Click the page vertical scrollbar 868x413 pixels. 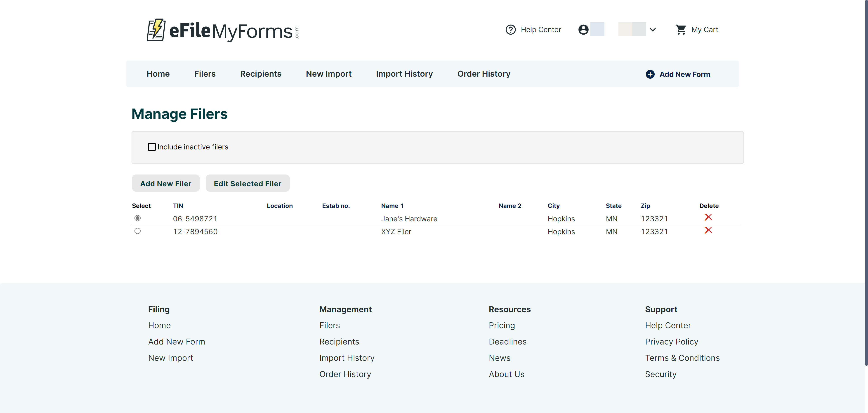tap(865, 182)
